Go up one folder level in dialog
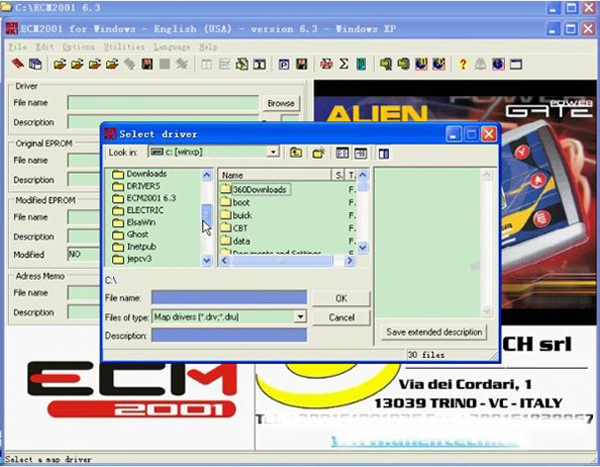This screenshot has height=467, width=600. coord(295,153)
